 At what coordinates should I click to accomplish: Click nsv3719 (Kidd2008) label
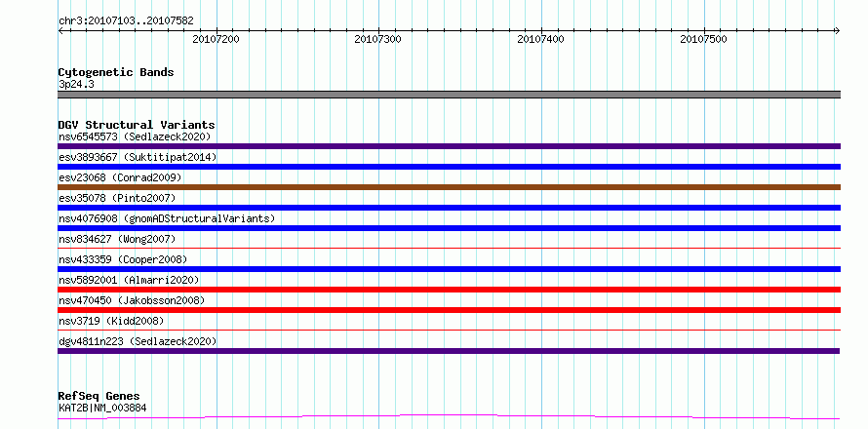(111, 321)
